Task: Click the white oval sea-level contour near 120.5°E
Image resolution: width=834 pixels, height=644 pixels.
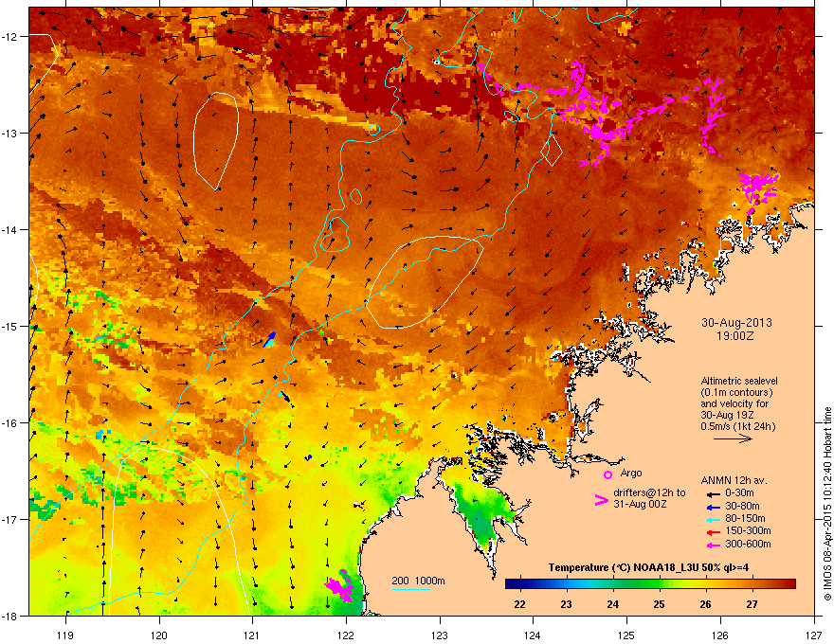Action: tap(215, 141)
